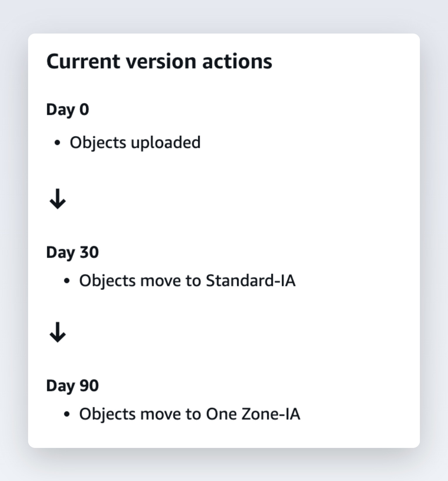Click the arrow below Day 0
Viewport: 448px width, 481px height.
[x=58, y=199]
